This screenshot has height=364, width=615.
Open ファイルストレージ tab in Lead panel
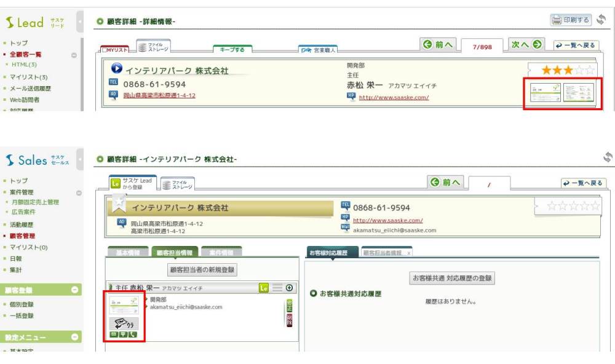tap(153, 47)
